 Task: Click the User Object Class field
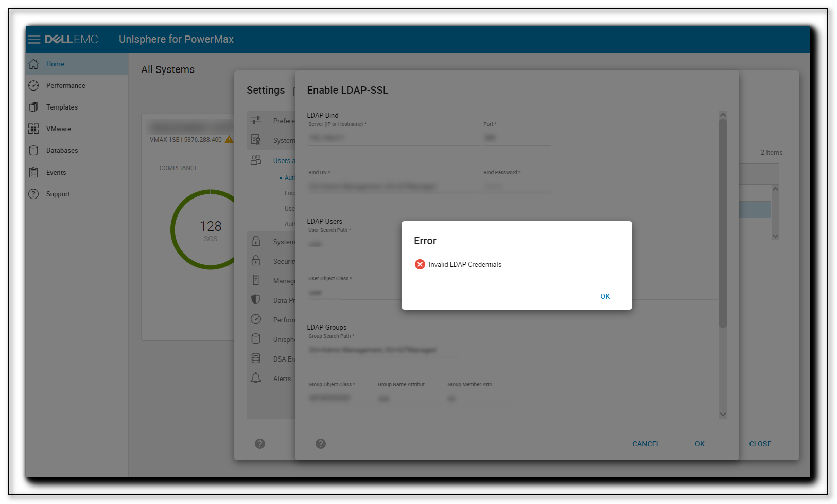tap(513, 292)
